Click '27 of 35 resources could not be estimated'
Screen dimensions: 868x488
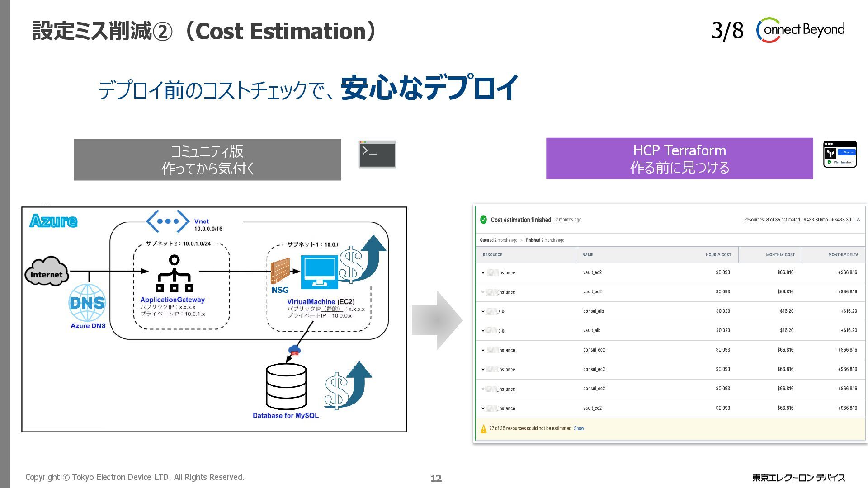(x=530, y=428)
